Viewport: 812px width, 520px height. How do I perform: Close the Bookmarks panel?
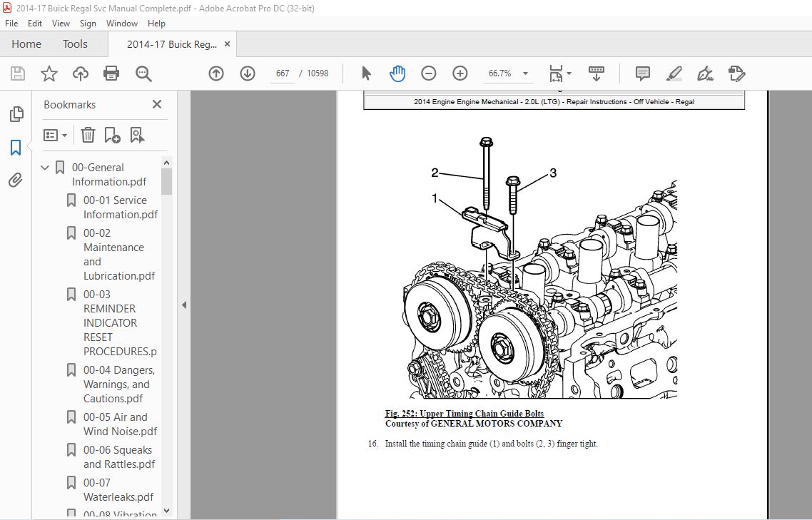tap(157, 104)
